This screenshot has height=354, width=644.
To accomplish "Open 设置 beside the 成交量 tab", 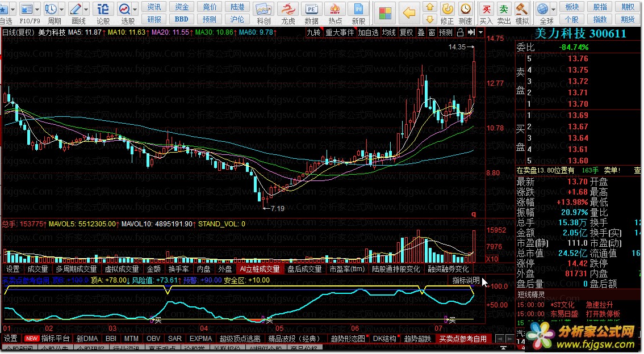I will (x=12, y=269).
